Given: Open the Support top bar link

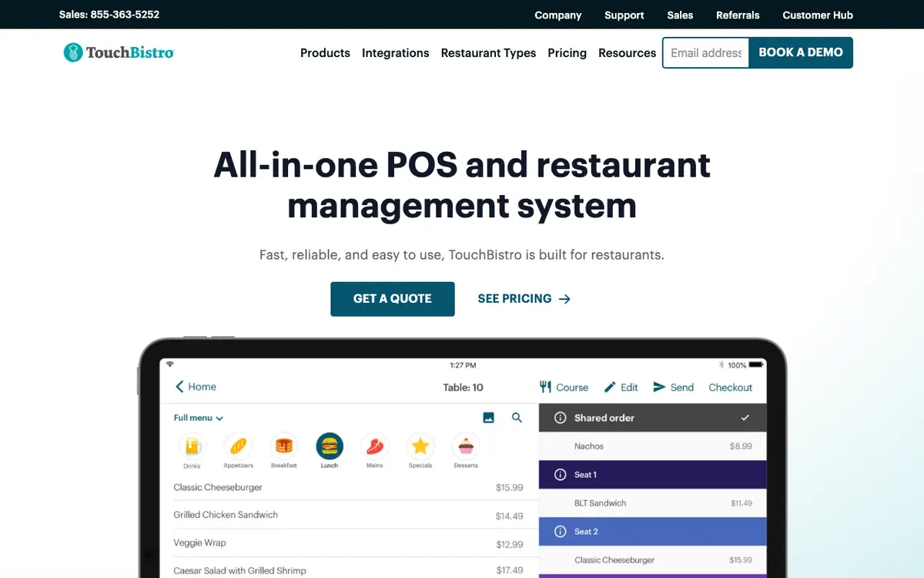Looking at the screenshot, I should pos(624,15).
